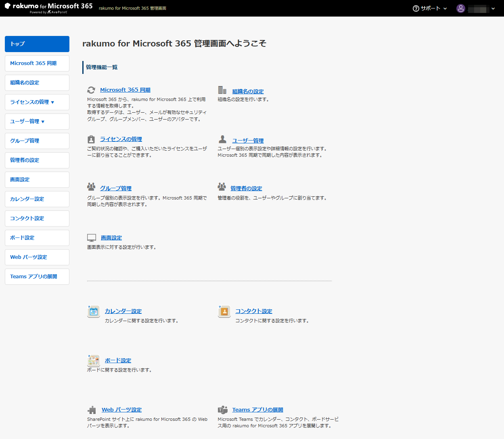Click the license badge icon beside ライセンスの管理
This screenshot has height=439, width=504.
(91, 139)
